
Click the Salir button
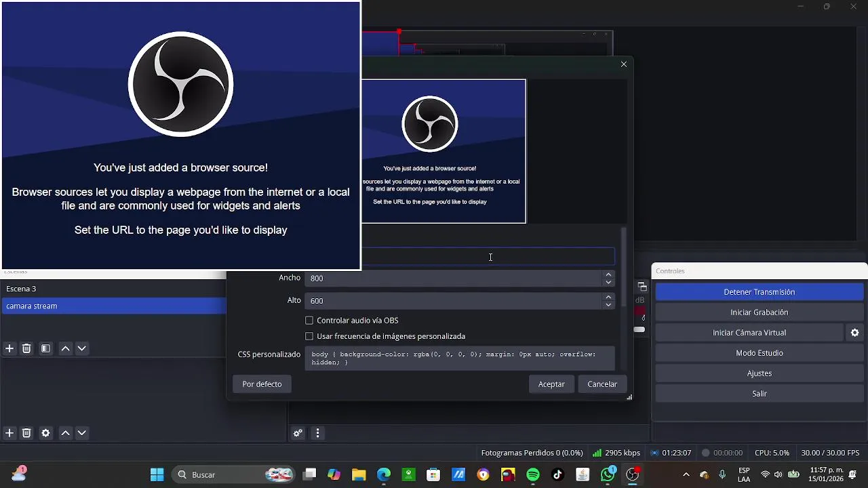(759, 394)
